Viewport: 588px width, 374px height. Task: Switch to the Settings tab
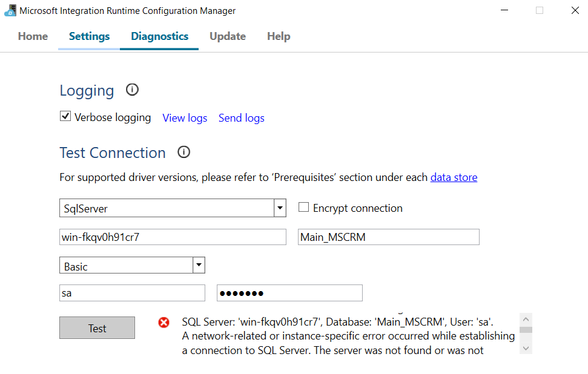click(x=89, y=36)
